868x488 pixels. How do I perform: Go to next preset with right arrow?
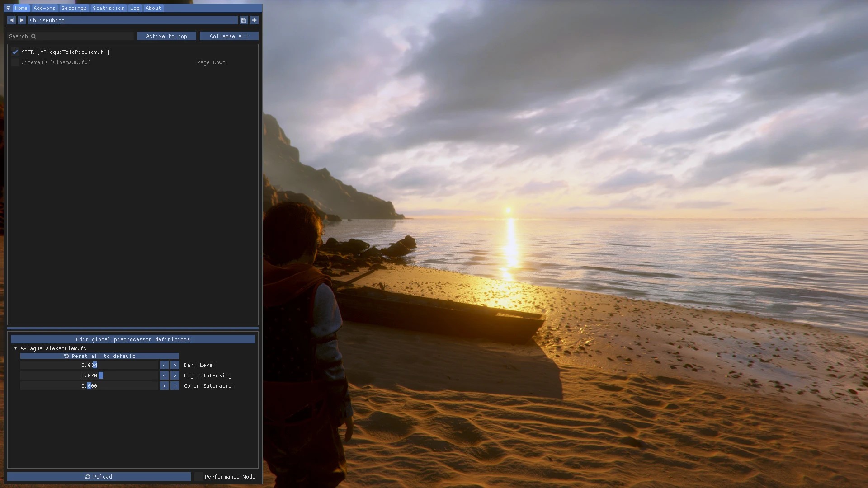22,20
